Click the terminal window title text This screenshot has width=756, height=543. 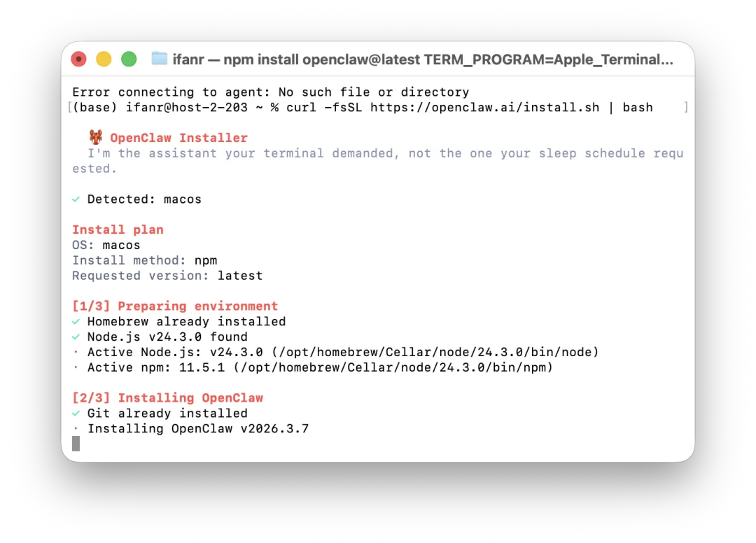coord(423,59)
